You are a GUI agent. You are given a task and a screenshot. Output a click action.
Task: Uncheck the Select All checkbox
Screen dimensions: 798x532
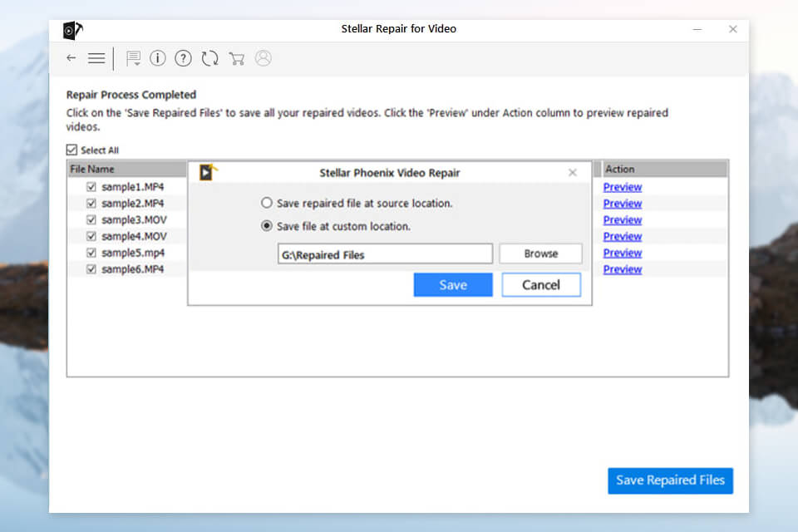[x=71, y=150]
